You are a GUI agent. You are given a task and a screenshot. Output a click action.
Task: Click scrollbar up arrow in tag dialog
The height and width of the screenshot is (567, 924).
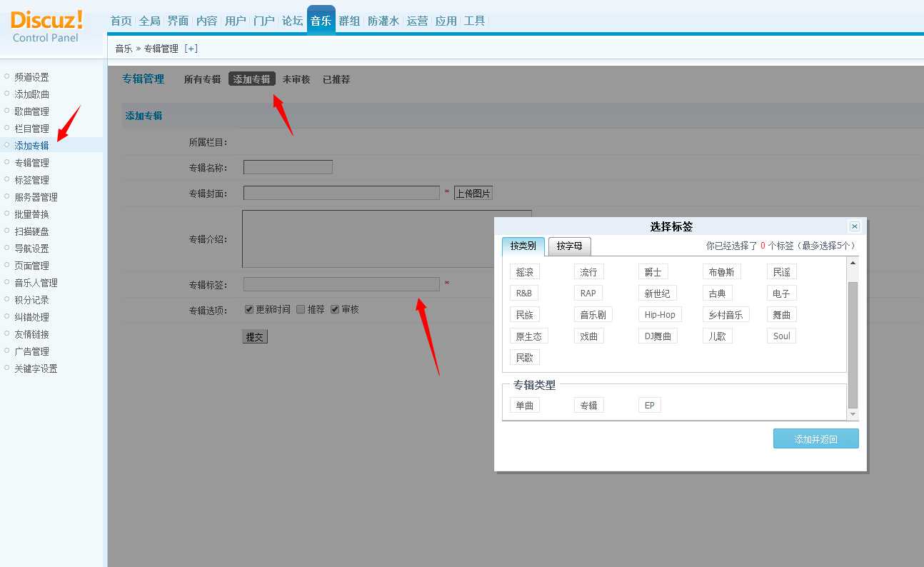pyautogui.click(x=853, y=263)
